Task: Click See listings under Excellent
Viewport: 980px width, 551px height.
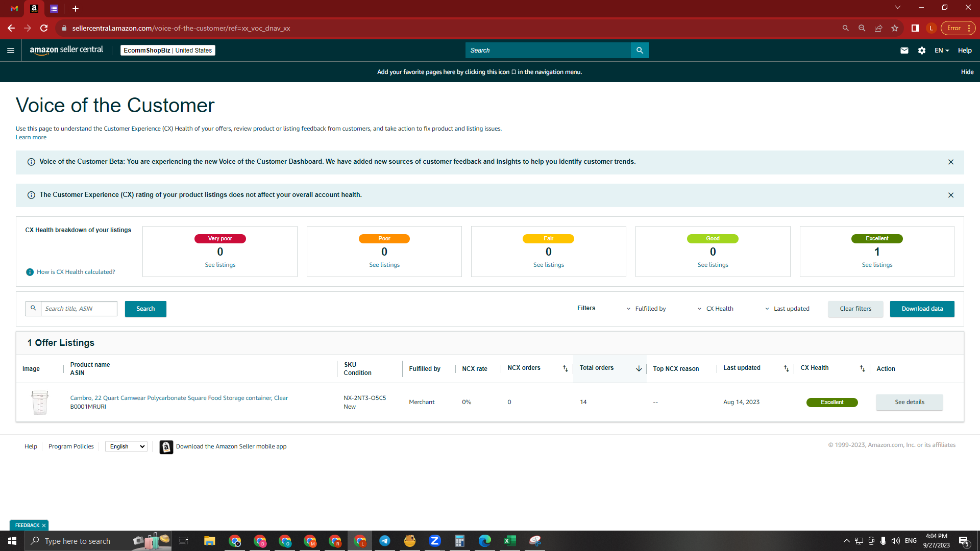Action: (x=877, y=265)
